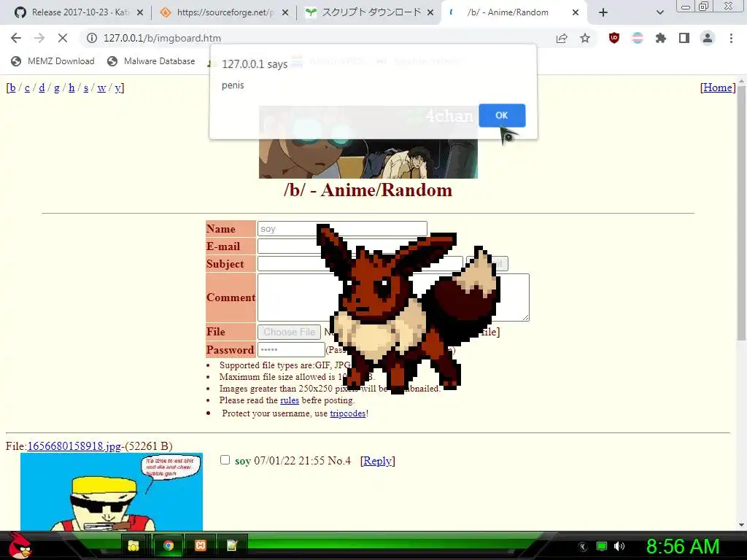The height and width of the screenshot is (560, 747).
Task: Go to board b link
Action: 12,87
